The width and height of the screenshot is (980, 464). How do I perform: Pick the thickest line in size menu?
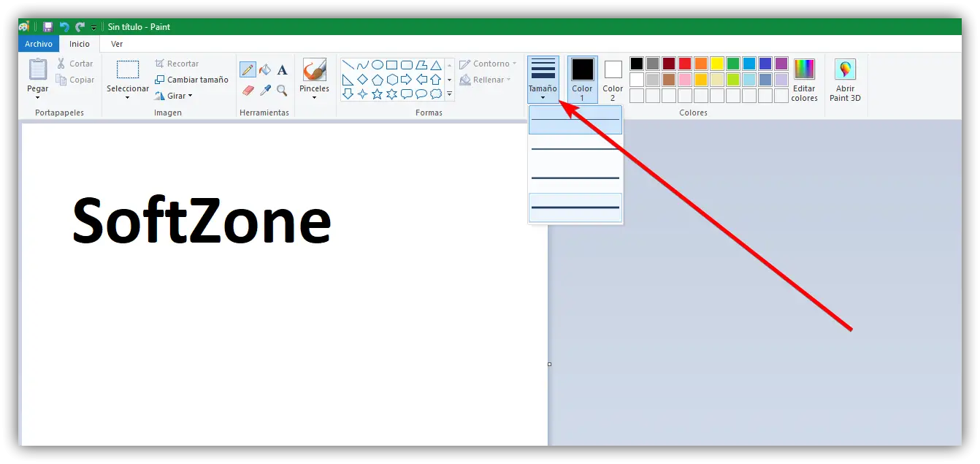click(575, 208)
